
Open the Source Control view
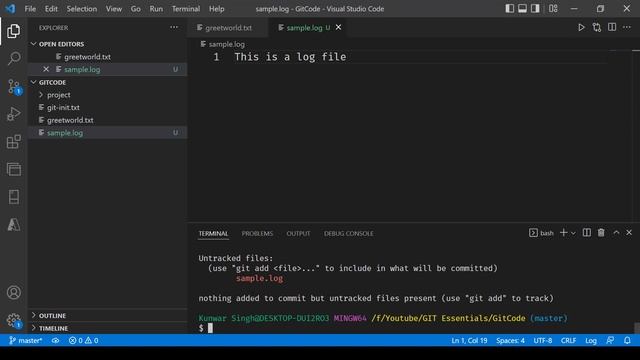click(13, 87)
